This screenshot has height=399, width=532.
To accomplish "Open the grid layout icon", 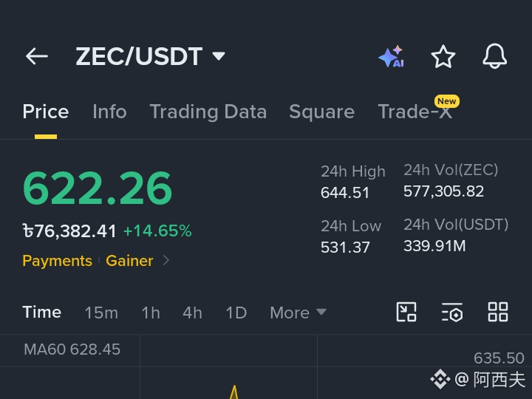I will (x=498, y=312).
